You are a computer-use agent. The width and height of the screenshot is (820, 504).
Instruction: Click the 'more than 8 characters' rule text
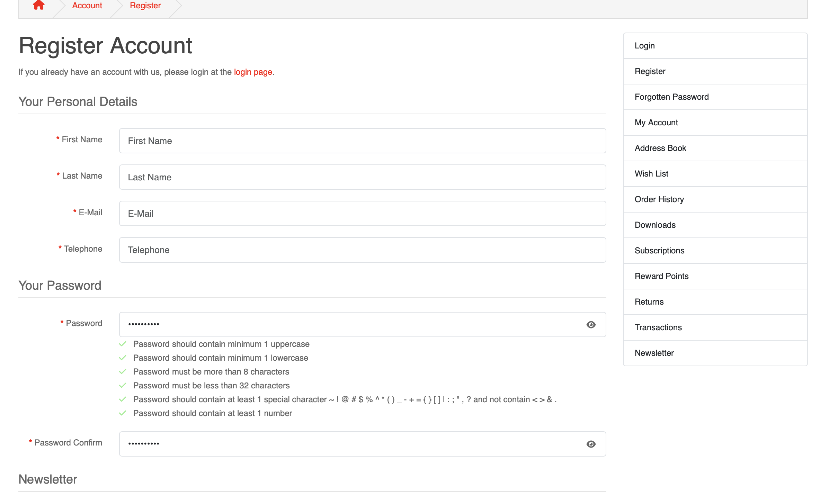pos(211,372)
